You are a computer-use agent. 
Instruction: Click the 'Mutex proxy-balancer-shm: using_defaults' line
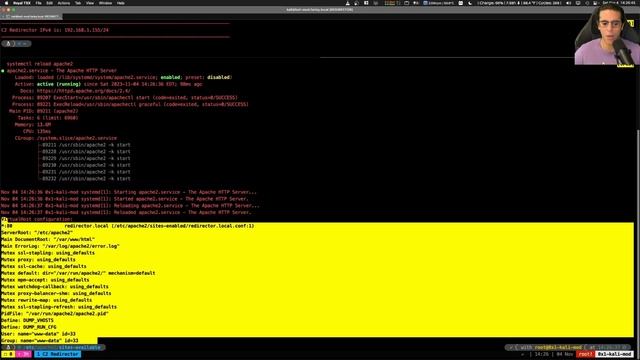(56, 293)
